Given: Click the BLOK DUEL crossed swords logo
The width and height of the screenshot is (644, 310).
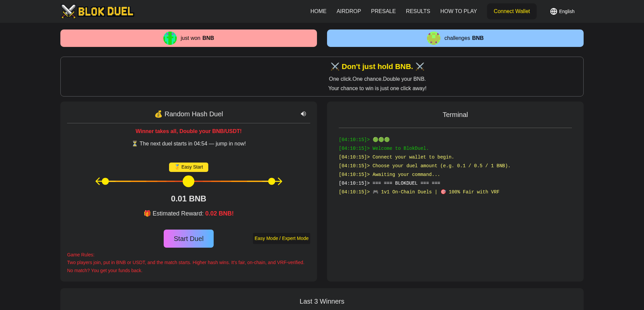Looking at the screenshot, I should pyautogui.click(x=68, y=11).
